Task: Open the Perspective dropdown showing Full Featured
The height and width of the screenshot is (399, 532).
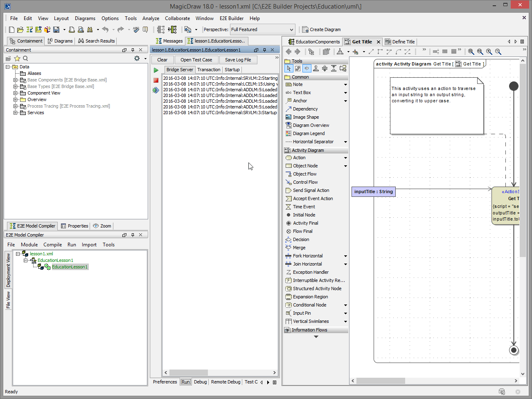Action: [x=292, y=29]
